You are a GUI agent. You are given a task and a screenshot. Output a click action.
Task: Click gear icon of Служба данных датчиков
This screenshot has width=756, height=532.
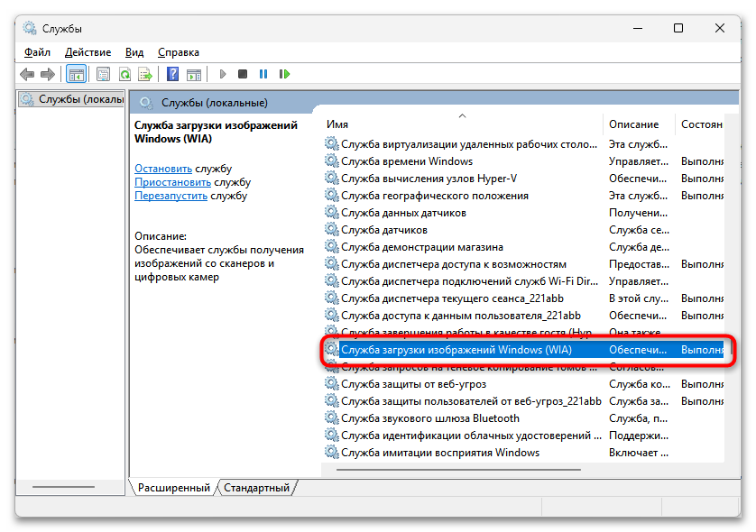pos(332,212)
